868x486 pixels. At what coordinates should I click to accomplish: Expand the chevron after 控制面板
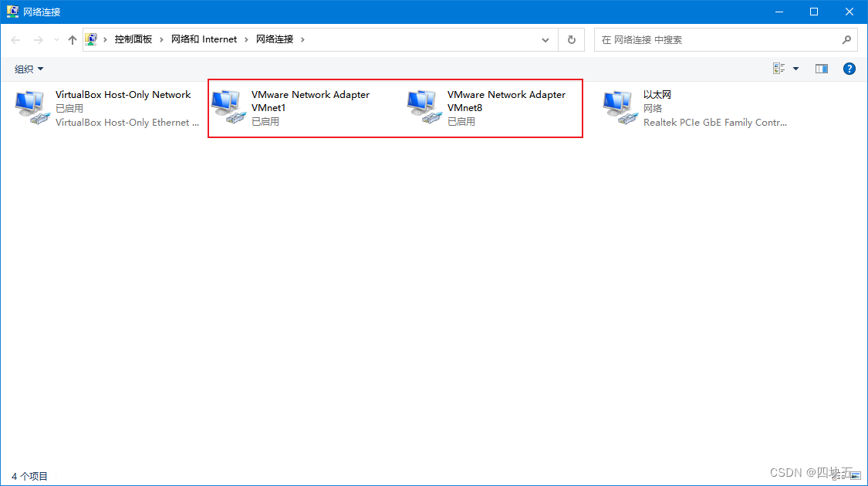(x=162, y=40)
